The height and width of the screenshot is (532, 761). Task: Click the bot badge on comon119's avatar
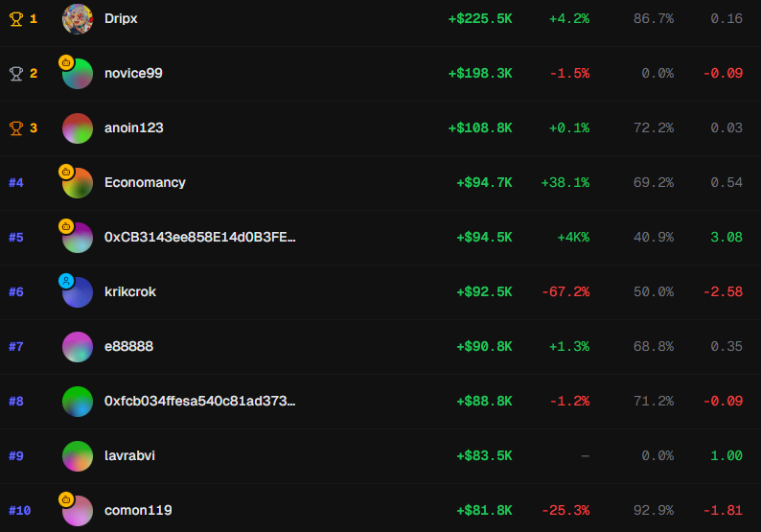(x=66, y=499)
